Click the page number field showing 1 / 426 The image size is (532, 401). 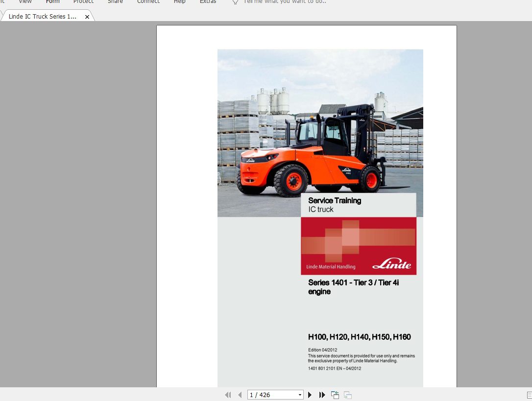[x=272, y=395]
